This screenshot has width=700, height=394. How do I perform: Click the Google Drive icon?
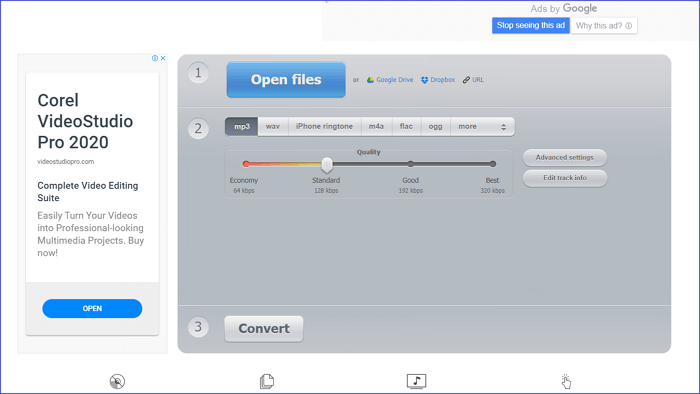[370, 80]
